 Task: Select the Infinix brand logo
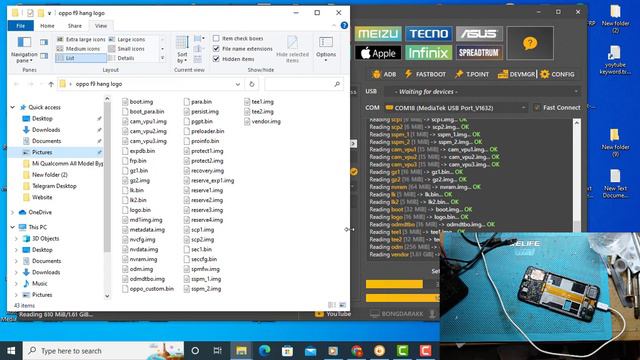(x=429, y=53)
